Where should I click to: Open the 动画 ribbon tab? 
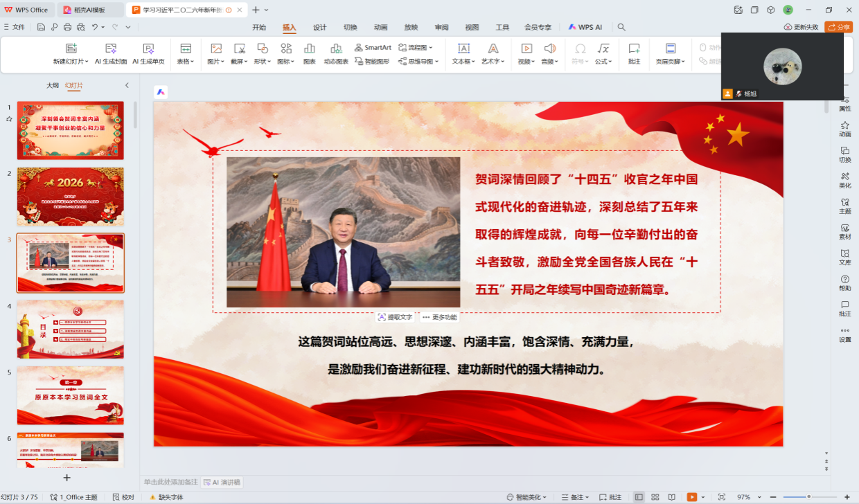[380, 27]
